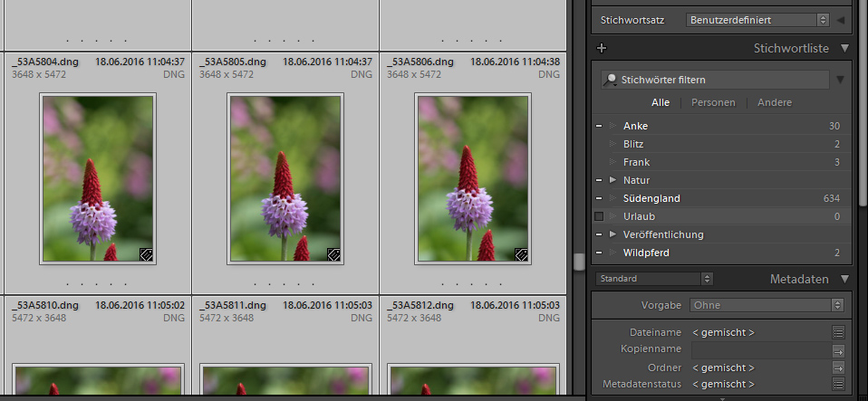Select the Urlaub keyword name
The image size is (868, 401).
pos(639,217)
